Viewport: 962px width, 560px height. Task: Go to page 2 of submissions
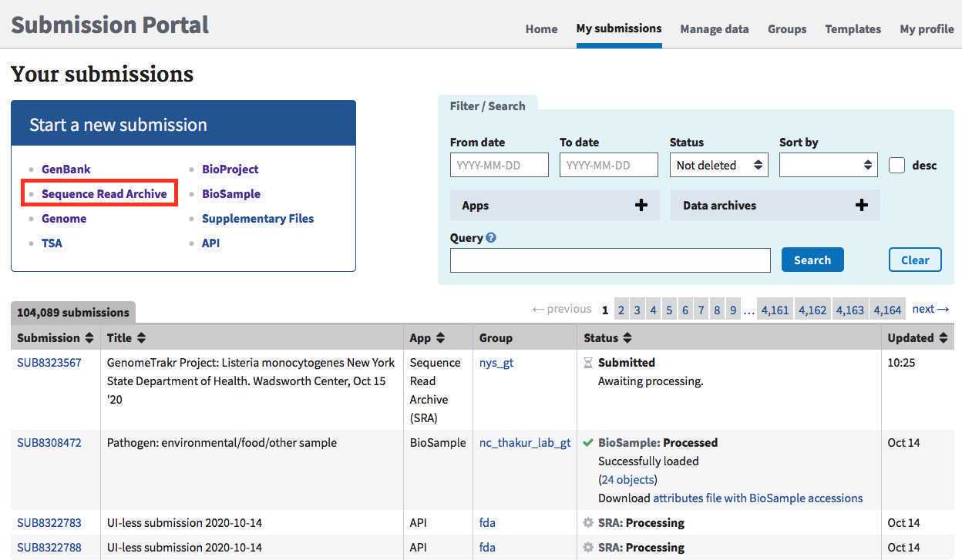click(621, 310)
